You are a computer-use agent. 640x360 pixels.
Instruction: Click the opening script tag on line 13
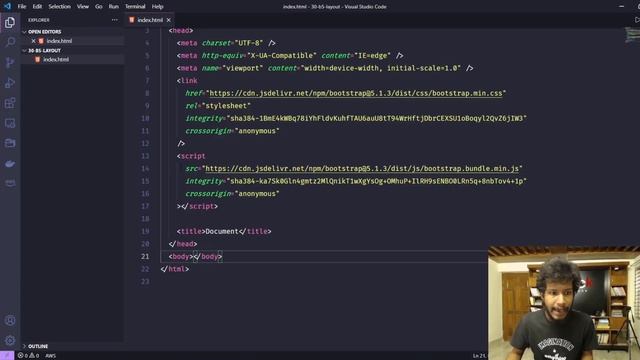(191, 156)
